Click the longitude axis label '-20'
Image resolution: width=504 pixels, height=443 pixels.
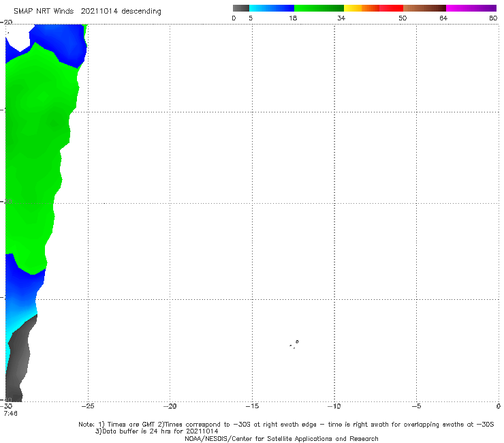click(170, 406)
